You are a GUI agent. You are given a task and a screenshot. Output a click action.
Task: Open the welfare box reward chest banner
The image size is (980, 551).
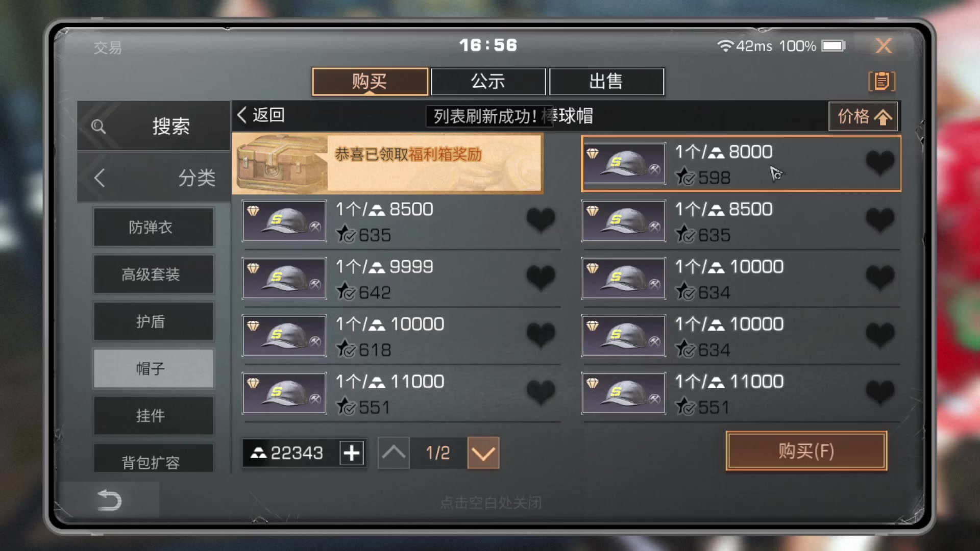387,164
